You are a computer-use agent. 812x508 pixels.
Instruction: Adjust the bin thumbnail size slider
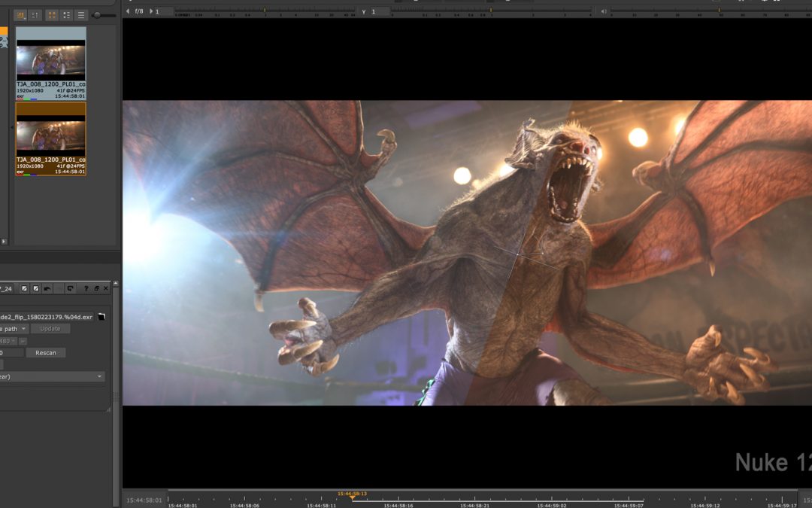click(103, 16)
